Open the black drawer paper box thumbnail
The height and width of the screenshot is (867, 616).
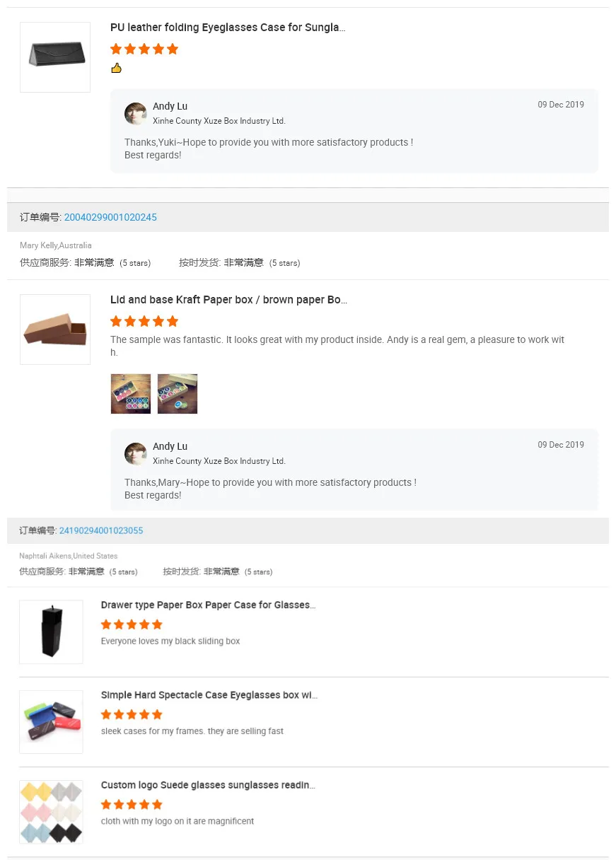pos(51,632)
